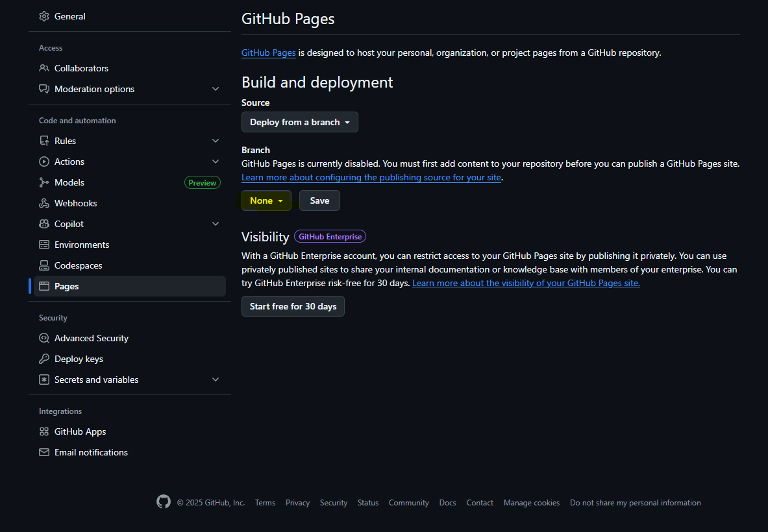
Task: Click the Webhooks icon in sidebar
Action: [x=44, y=203]
